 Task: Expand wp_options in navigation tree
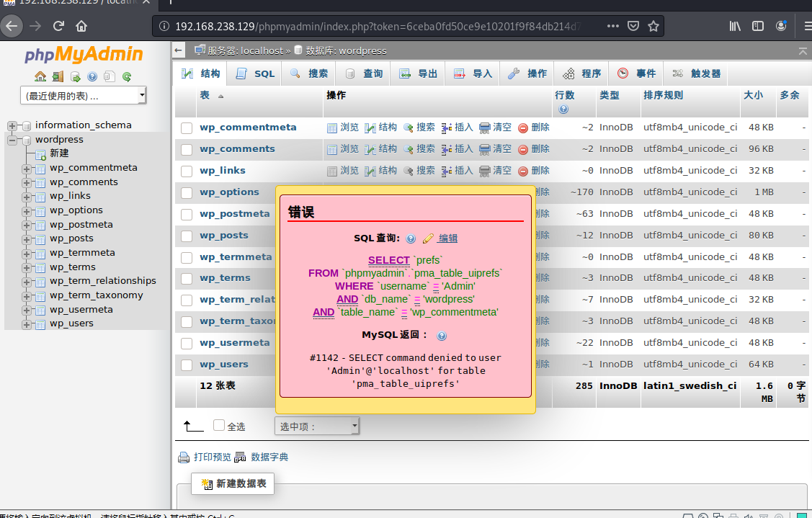click(x=27, y=211)
